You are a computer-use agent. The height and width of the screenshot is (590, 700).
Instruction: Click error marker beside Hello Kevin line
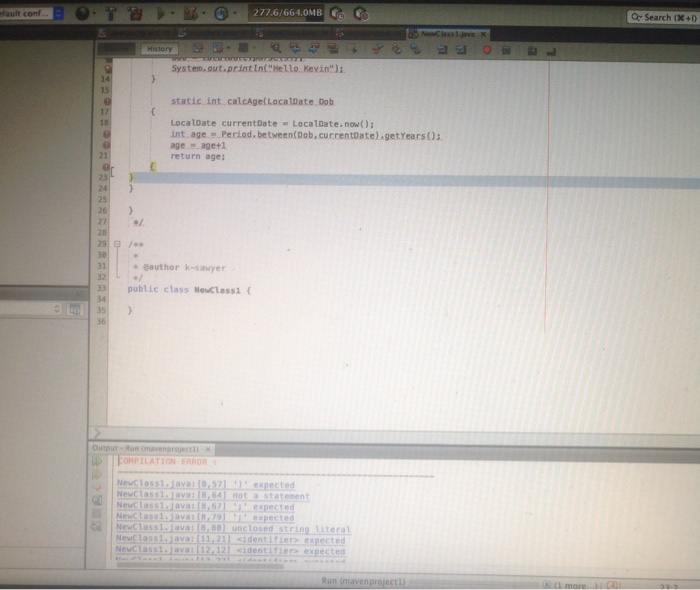click(x=108, y=69)
